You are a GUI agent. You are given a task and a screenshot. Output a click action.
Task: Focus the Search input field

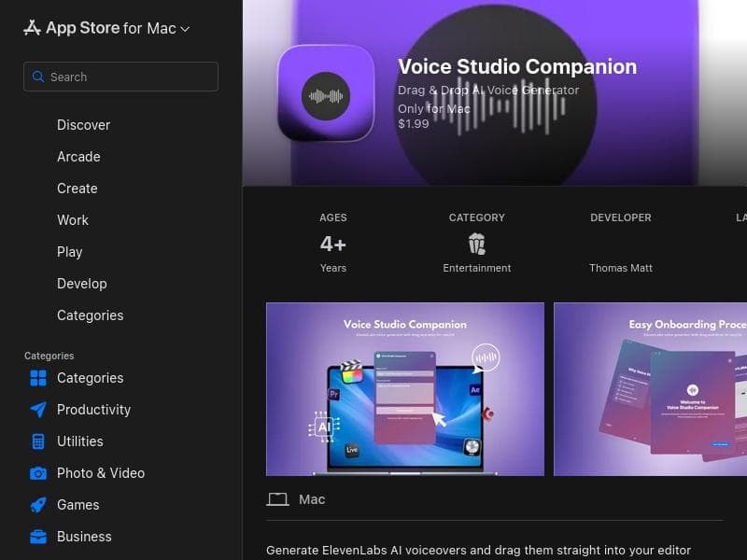tap(121, 77)
